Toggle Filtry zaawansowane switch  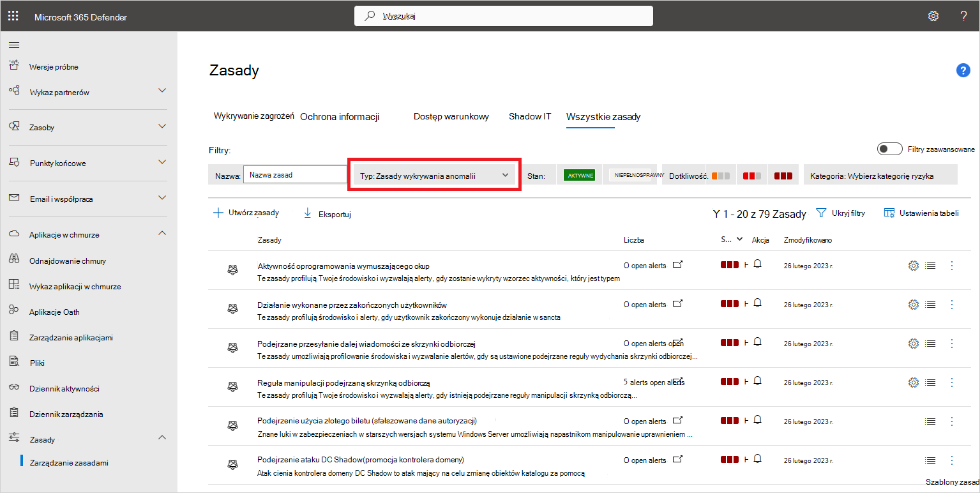point(889,149)
